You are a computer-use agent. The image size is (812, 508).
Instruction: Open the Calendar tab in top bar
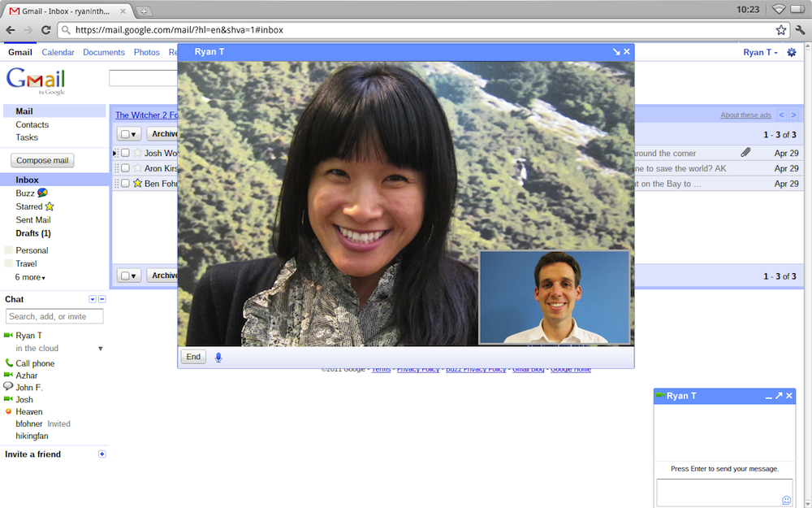coord(58,53)
